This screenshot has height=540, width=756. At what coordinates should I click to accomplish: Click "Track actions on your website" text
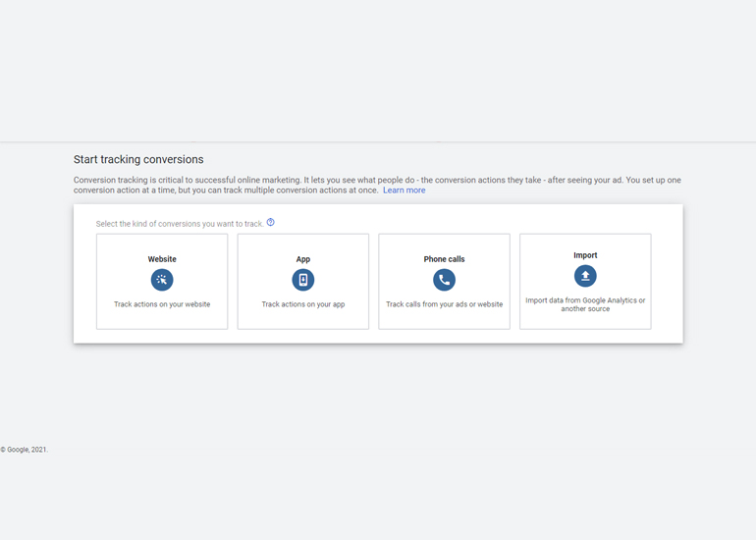[162, 304]
